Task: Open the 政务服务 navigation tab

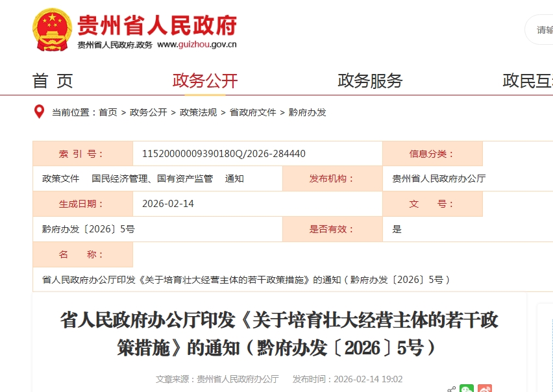Action: tap(370, 80)
